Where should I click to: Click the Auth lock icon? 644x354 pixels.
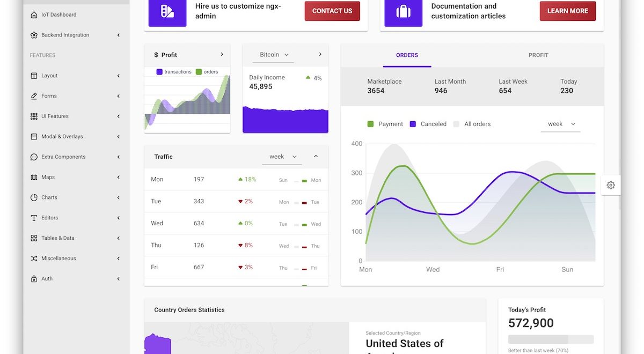[34, 279]
